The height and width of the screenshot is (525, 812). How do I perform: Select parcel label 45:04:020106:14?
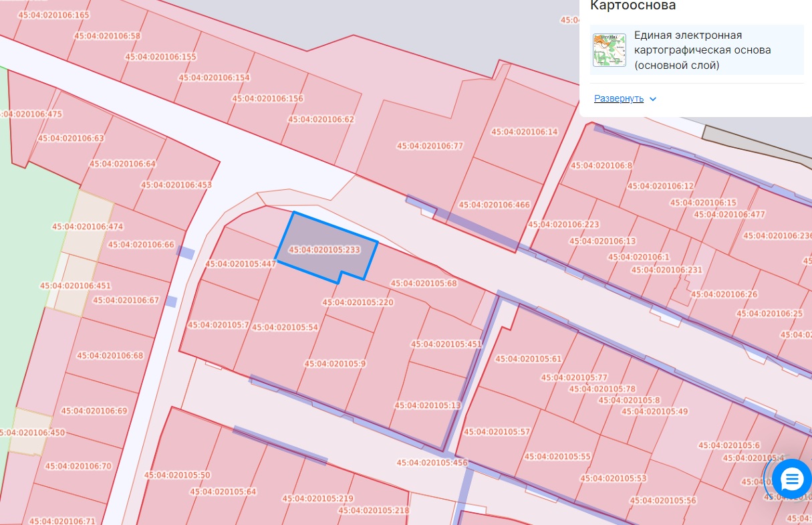tap(524, 132)
